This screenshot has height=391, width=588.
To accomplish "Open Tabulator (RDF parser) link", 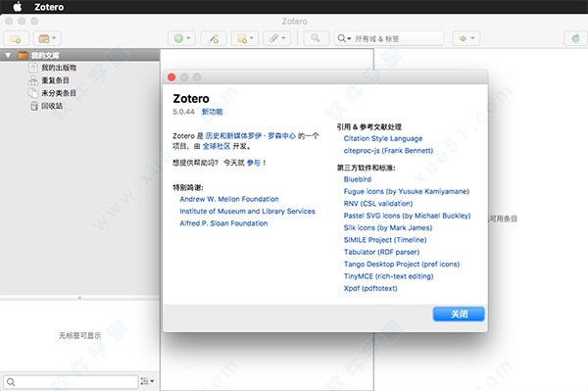I will 381,252.
